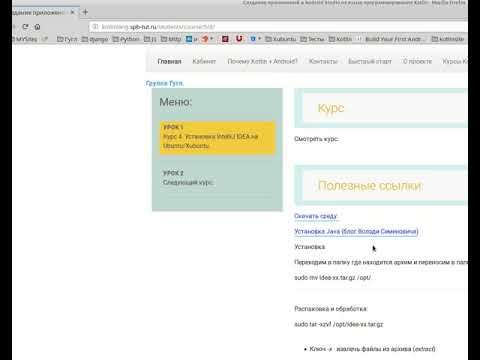Click the blue square bookmark icon
Screen dimensions: 480x360
click(x=189, y=39)
